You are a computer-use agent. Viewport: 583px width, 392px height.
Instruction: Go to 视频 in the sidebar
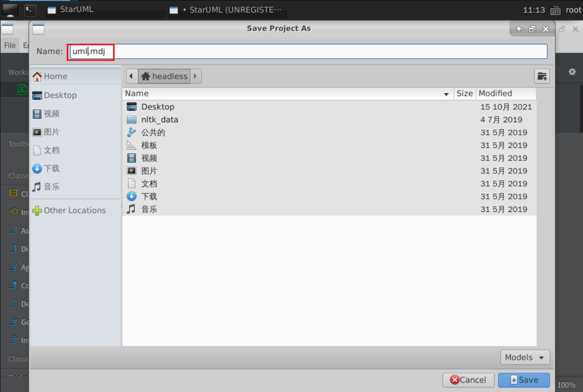point(76,113)
